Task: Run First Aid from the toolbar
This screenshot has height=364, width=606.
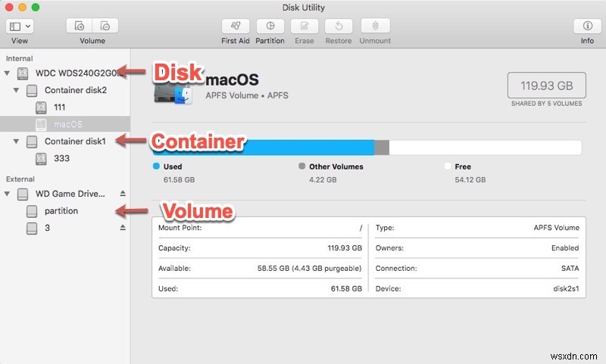Action: 236,26
